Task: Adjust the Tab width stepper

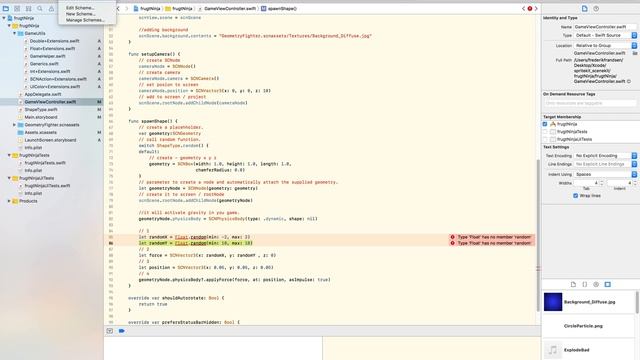Action: click(602, 183)
